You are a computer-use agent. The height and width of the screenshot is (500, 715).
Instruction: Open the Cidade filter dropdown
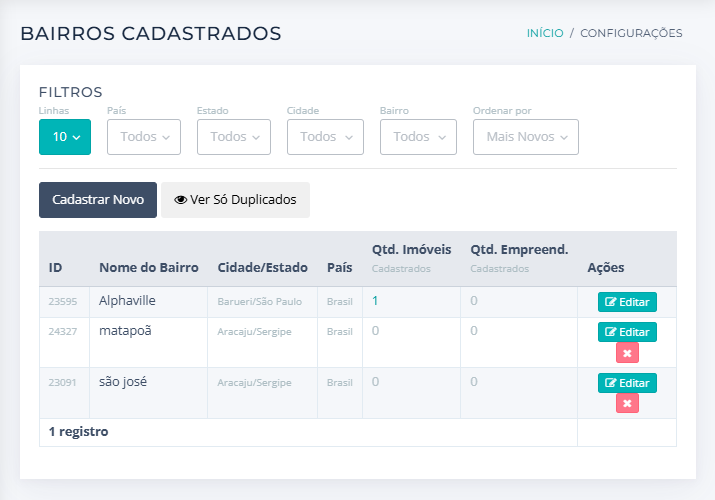[324, 137]
